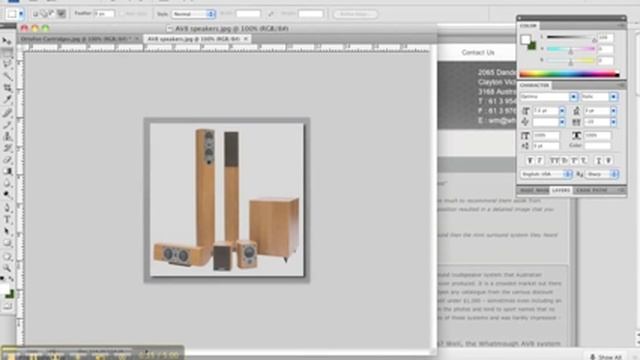Click the Feather input field
640x360 pixels.
pyautogui.click(x=104, y=14)
